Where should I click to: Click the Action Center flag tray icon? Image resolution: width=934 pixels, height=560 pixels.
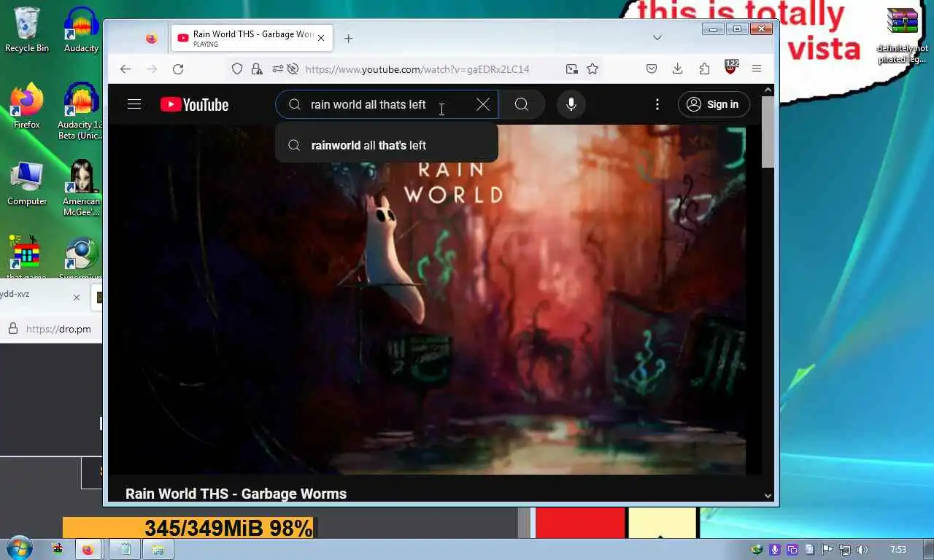(x=827, y=550)
